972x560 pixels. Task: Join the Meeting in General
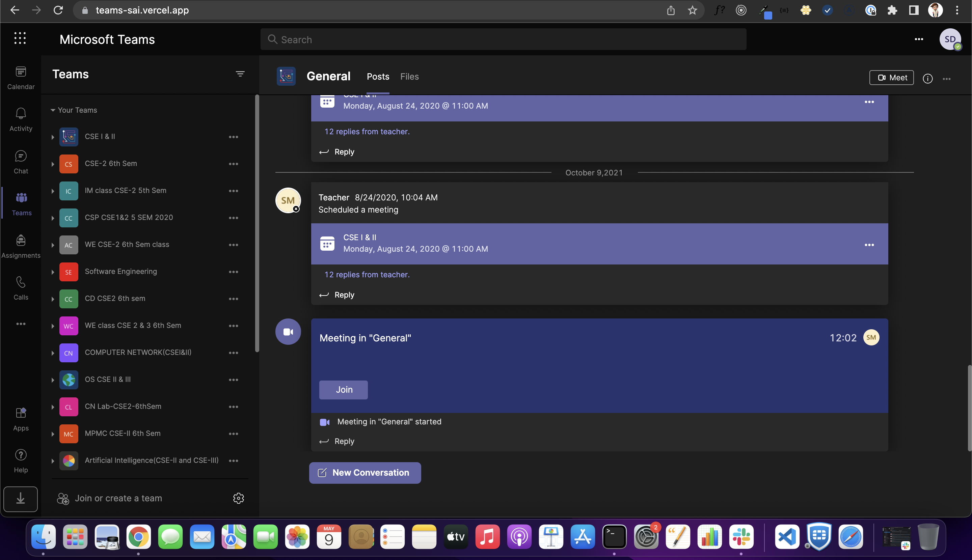point(343,390)
